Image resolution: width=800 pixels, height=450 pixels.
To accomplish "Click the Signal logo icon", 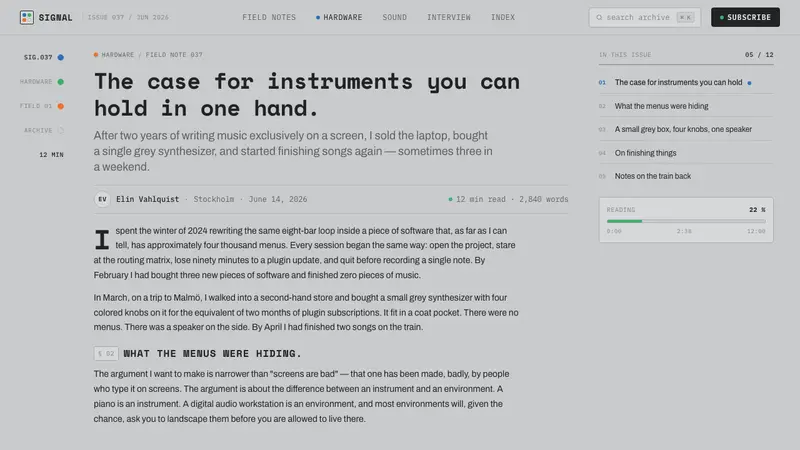I will tap(27, 17).
